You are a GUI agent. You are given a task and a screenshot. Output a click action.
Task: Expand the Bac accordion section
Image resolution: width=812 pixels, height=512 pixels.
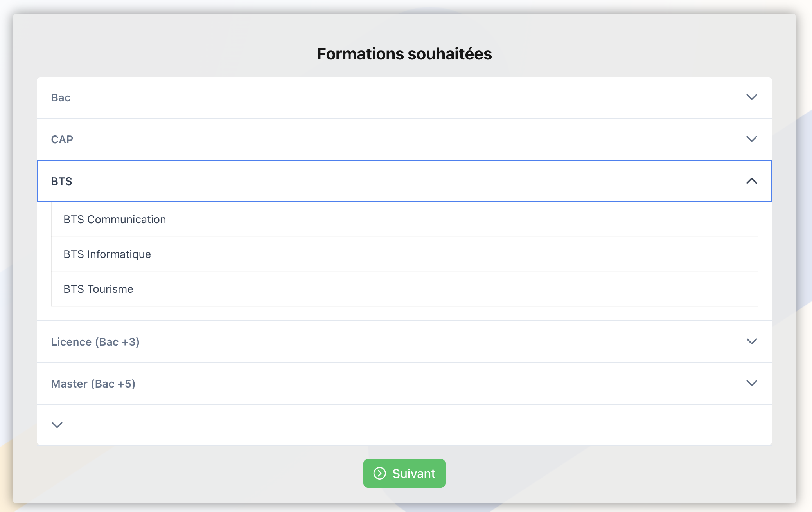pos(404,97)
